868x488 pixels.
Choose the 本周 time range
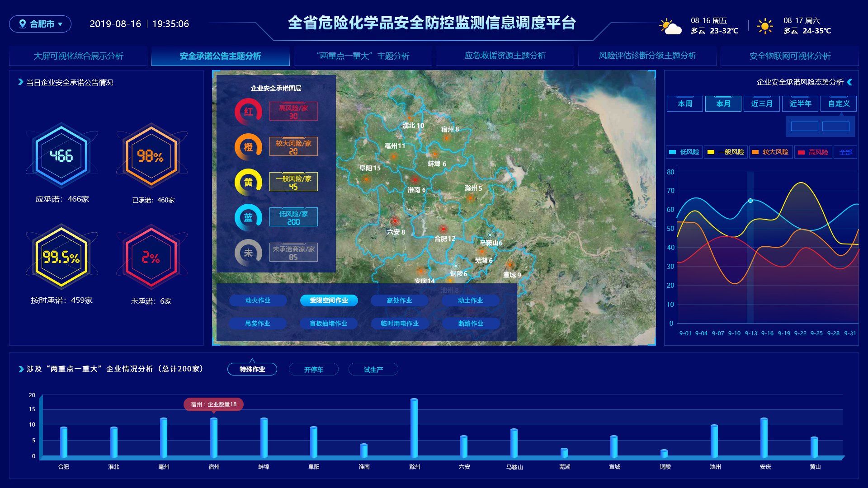tap(685, 103)
